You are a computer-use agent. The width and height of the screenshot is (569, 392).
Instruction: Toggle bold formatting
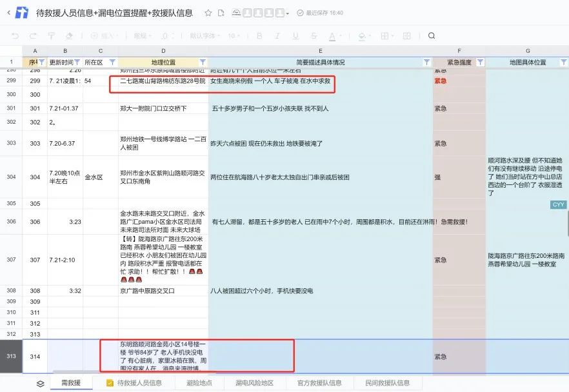click(x=259, y=35)
